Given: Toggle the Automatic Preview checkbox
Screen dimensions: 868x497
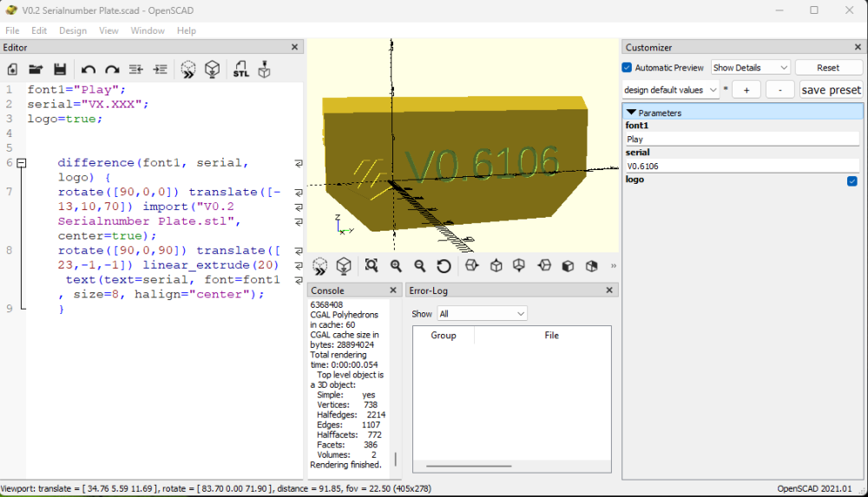Looking at the screenshot, I should (x=627, y=68).
